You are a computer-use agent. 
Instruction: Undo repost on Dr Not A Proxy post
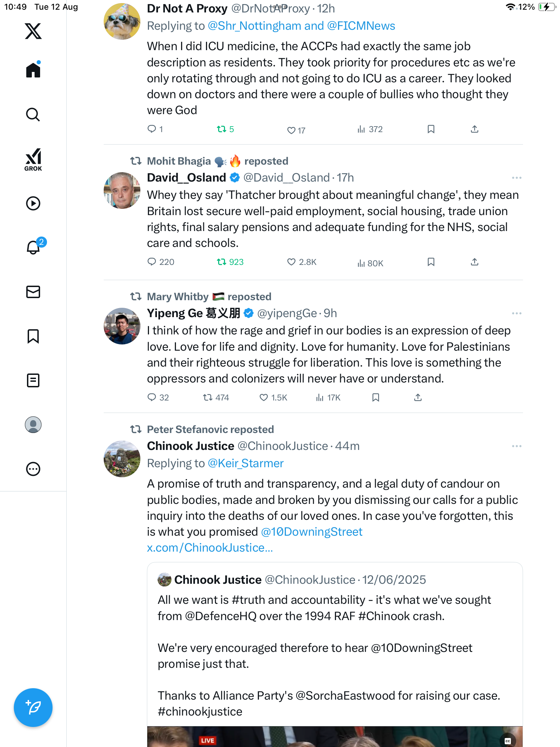[x=221, y=129]
